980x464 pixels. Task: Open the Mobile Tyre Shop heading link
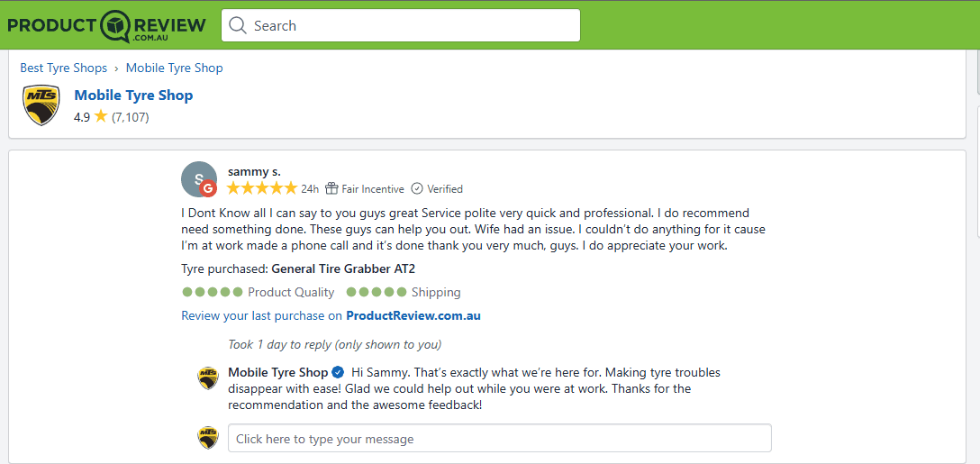click(x=133, y=95)
